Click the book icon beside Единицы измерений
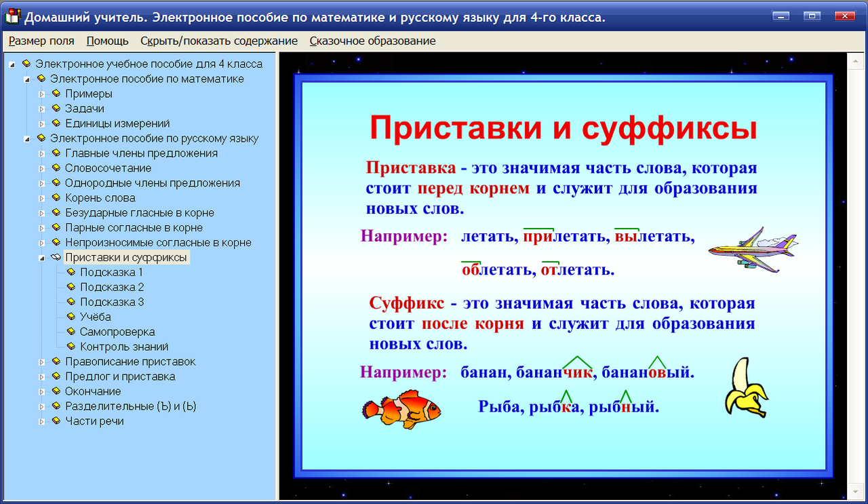 [56, 123]
